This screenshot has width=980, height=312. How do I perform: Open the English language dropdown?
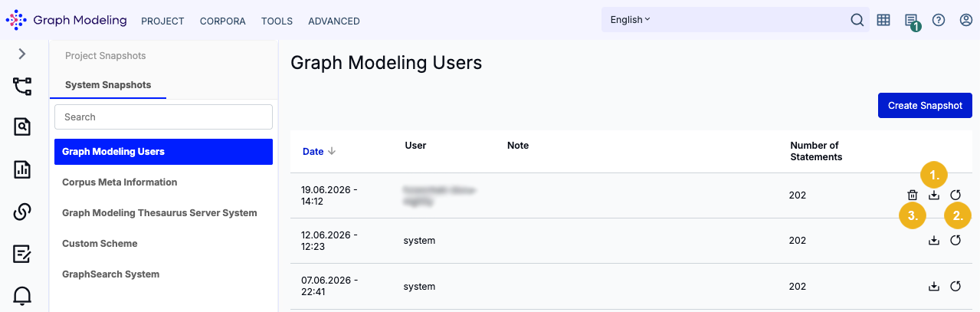tap(630, 20)
